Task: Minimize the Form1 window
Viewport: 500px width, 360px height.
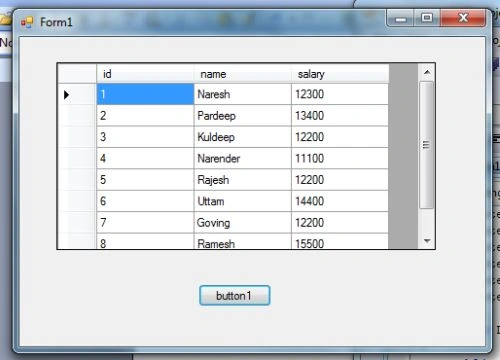Action: point(400,18)
